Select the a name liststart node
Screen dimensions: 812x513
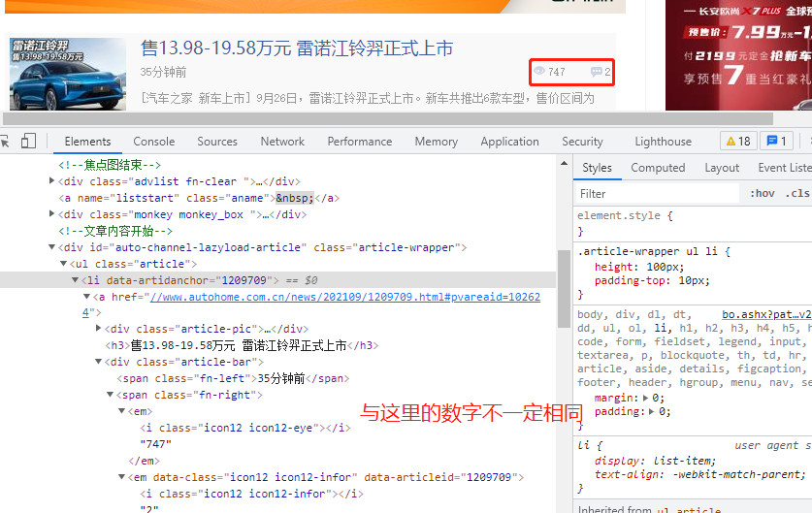(199, 198)
